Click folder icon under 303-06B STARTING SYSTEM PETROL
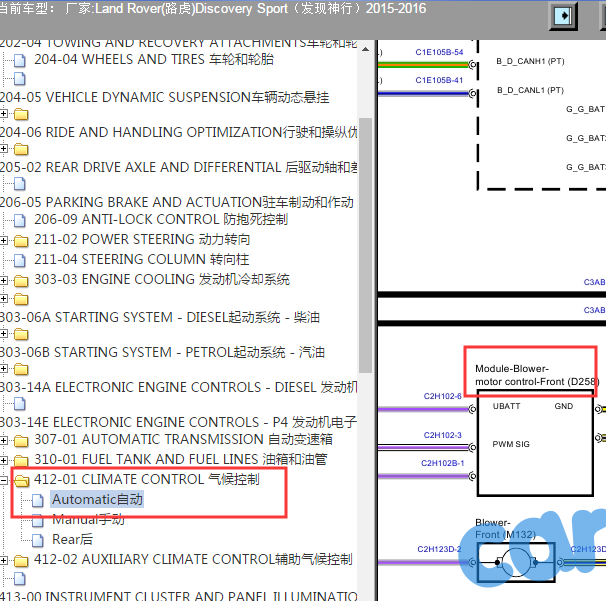Viewport: 606px width, 601px height. [x=21, y=369]
